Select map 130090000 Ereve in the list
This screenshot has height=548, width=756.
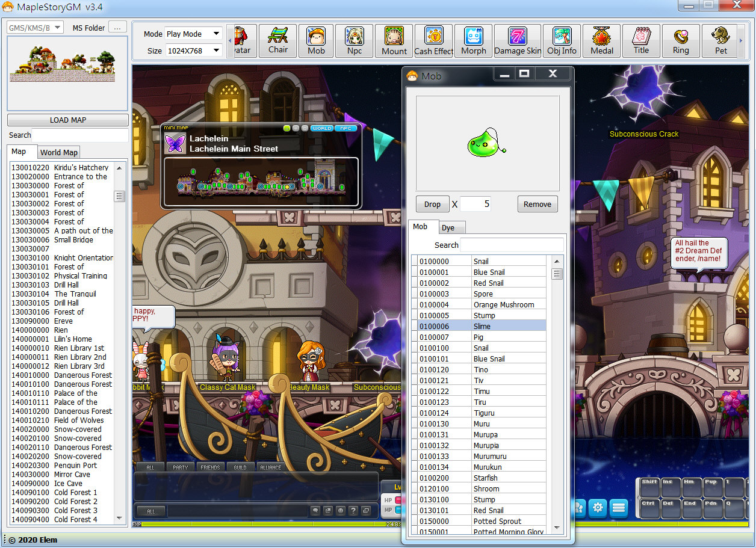click(x=61, y=321)
